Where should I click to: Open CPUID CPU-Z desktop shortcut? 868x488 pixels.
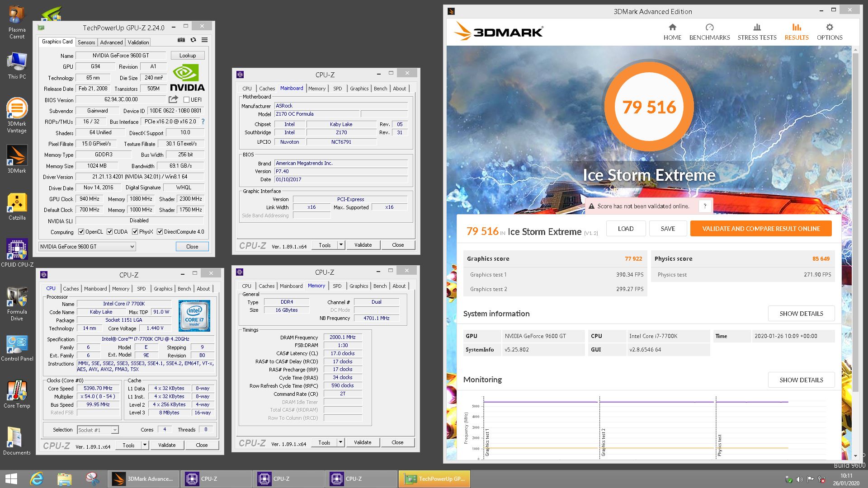[17, 253]
